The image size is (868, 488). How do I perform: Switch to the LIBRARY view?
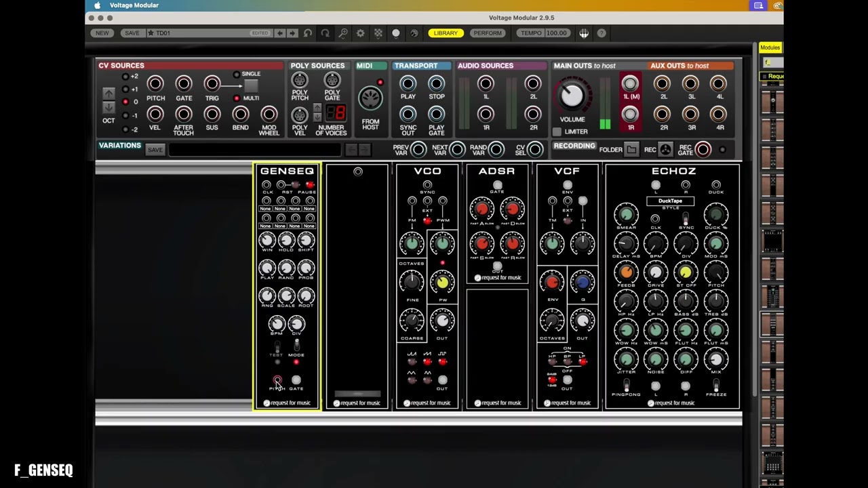tap(446, 33)
